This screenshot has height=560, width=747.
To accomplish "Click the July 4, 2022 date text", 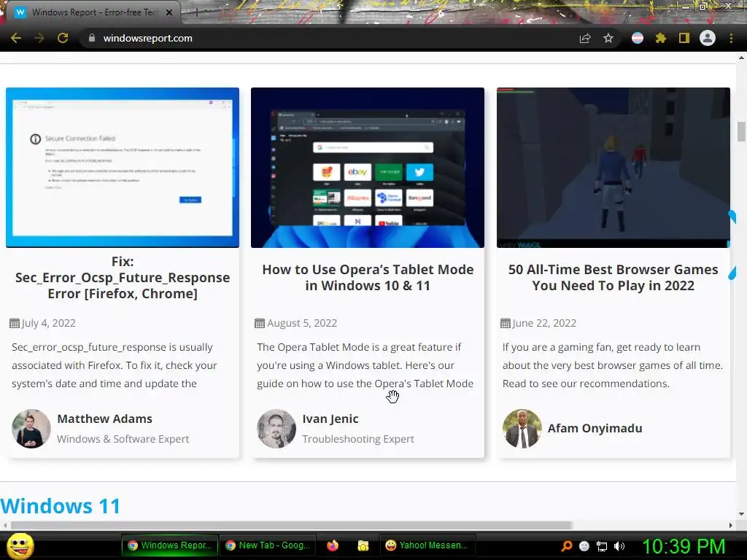I will (48, 323).
